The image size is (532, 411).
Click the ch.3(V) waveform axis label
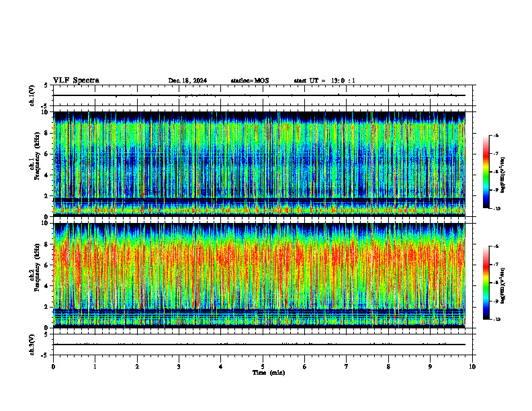click(32, 345)
